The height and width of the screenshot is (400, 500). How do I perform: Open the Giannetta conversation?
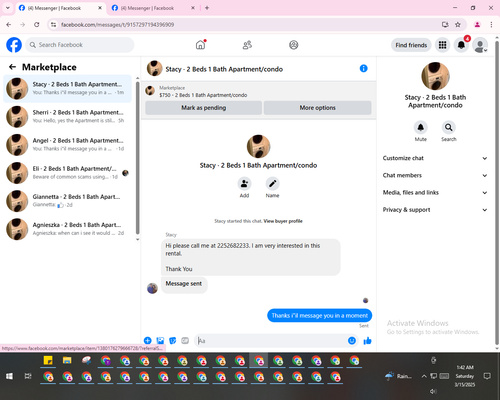[x=67, y=201]
